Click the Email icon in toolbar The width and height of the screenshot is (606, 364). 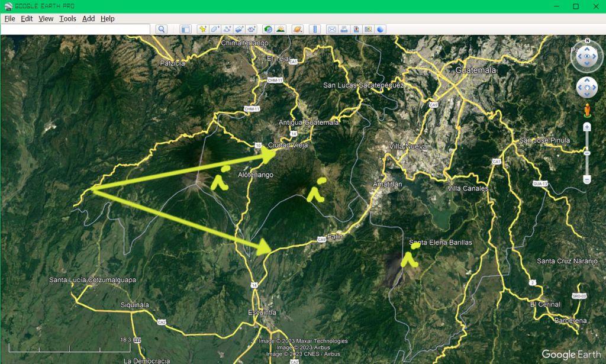coord(332,29)
